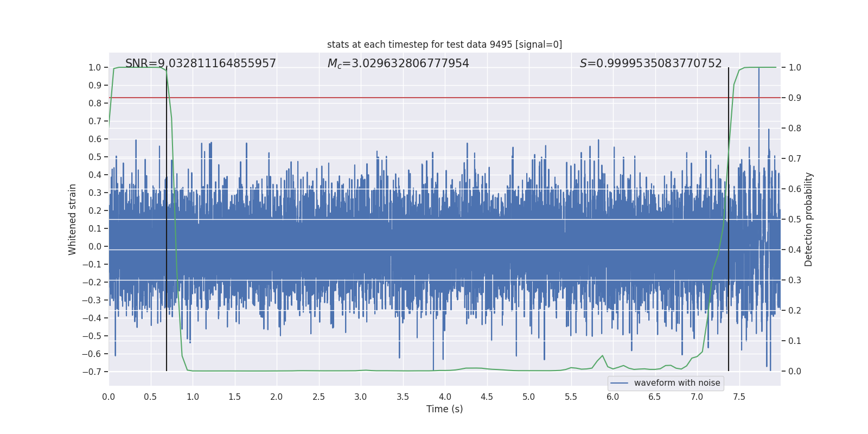Click the 'waveform with noise' legend label
The height and width of the screenshot is (434, 868).
click(677, 383)
